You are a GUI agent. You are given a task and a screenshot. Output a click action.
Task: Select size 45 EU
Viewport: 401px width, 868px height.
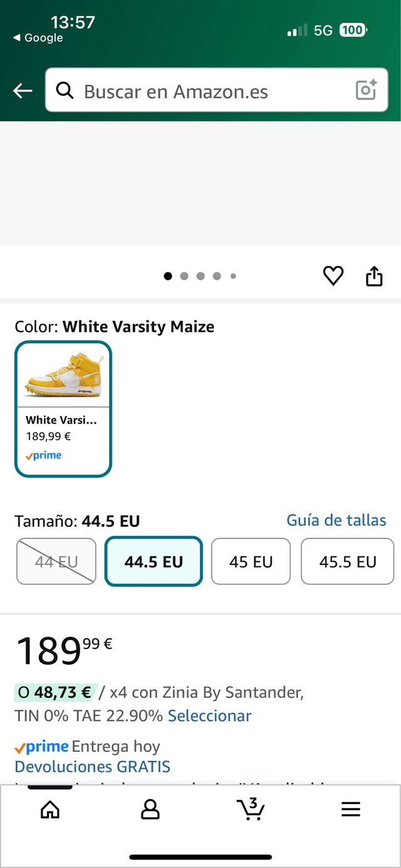(x=251, y=561)
